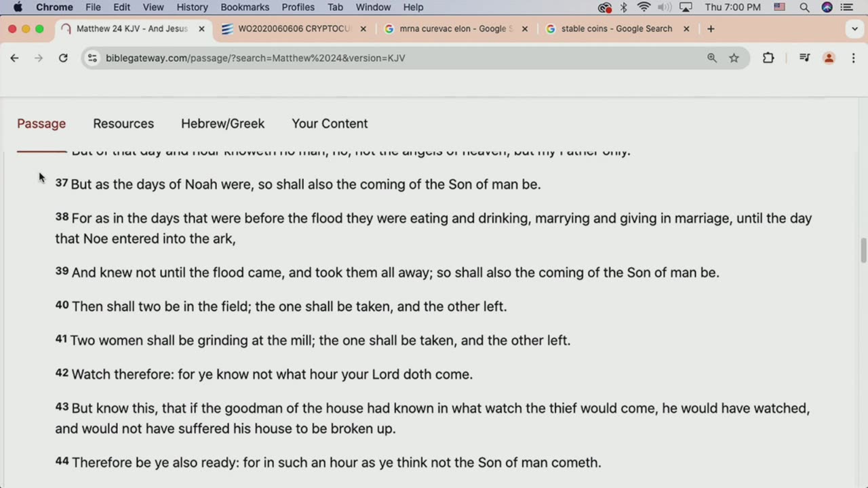Close the Matthew 24 KJV tab

pos(201,29)
